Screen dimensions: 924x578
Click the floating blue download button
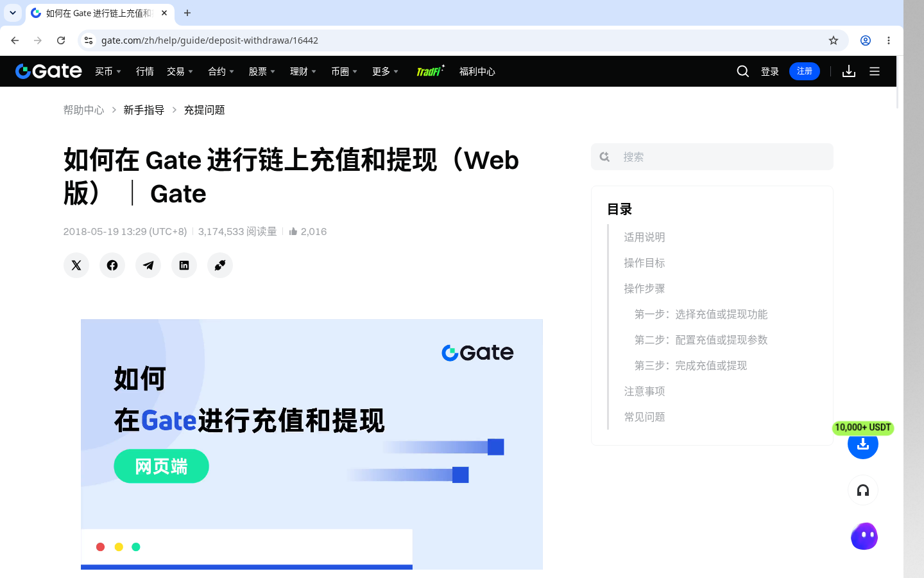tap(863, 444)
